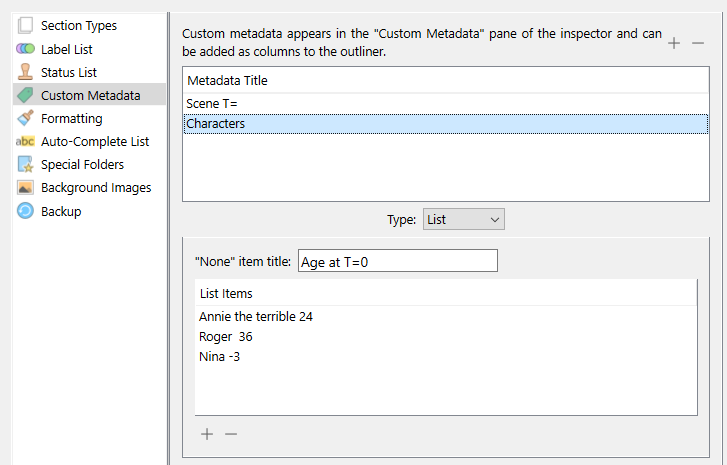Select the Label List colored dots icon
This screenshot has width=727, height=465.
(x=25, y=49)
